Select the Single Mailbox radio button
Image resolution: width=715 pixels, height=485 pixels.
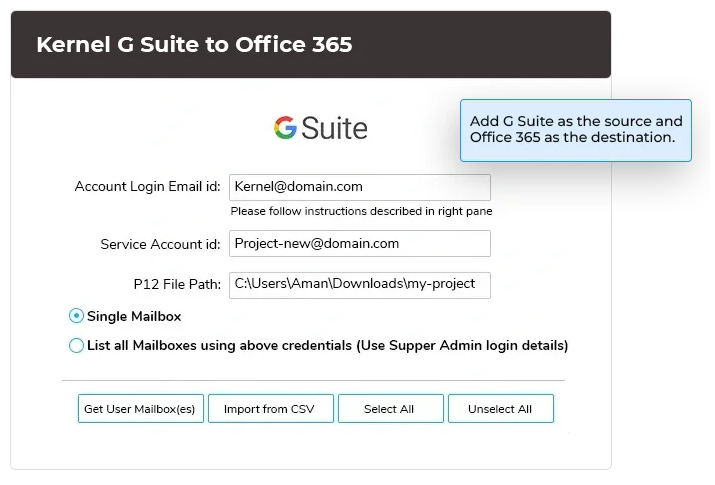(x=77, y=316)
